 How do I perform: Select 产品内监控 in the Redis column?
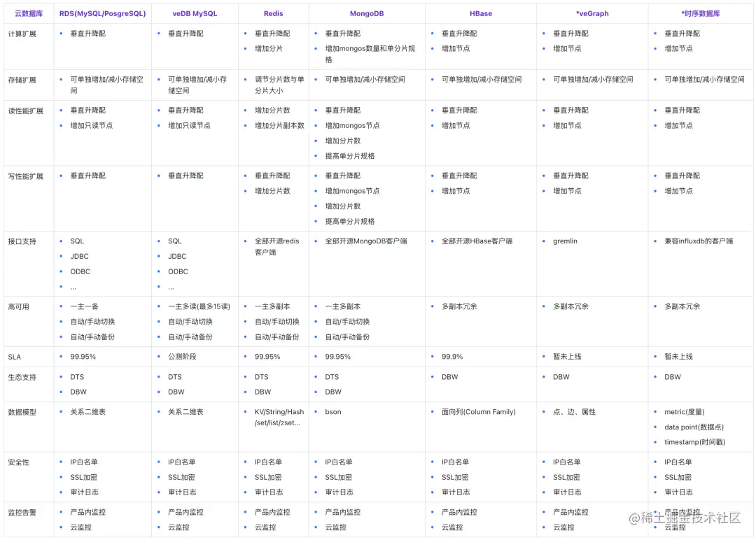(x=272, y=512)
